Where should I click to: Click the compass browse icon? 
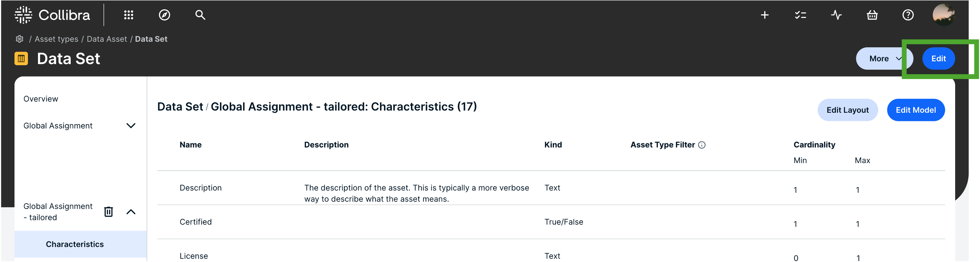tap(164, 15)
